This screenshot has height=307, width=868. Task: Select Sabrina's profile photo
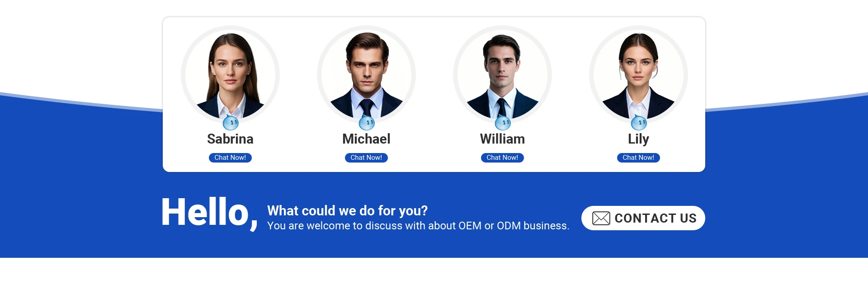click(x=230, y=74)
